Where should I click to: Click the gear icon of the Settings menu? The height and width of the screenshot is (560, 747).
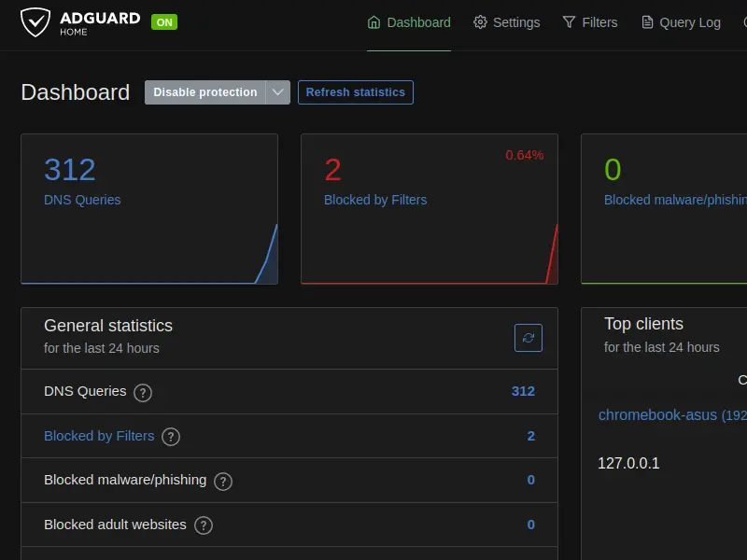(x=481, y=22)
